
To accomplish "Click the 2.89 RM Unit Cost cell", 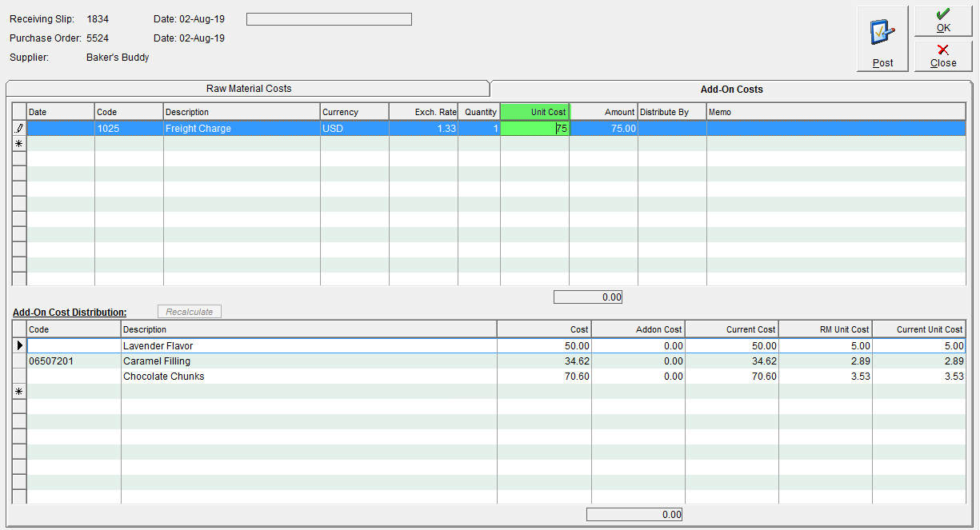I will [x=825, y=361].
